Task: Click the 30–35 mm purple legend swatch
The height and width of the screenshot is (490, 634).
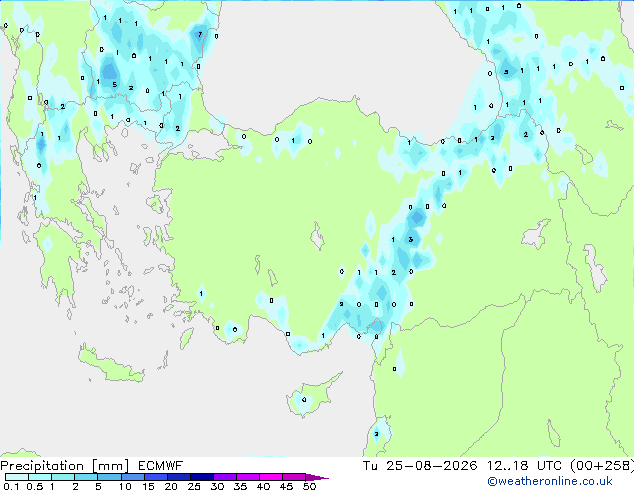Action: [x=225, y=477]
